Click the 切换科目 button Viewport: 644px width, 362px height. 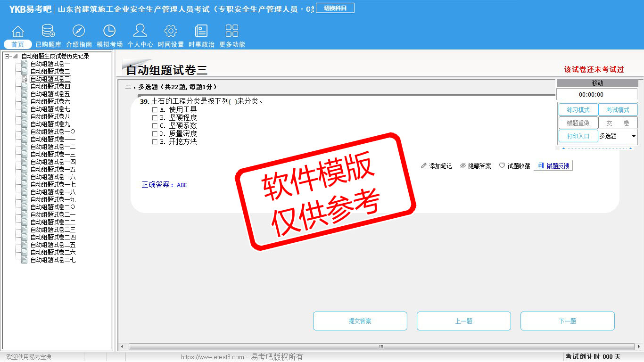335,8
